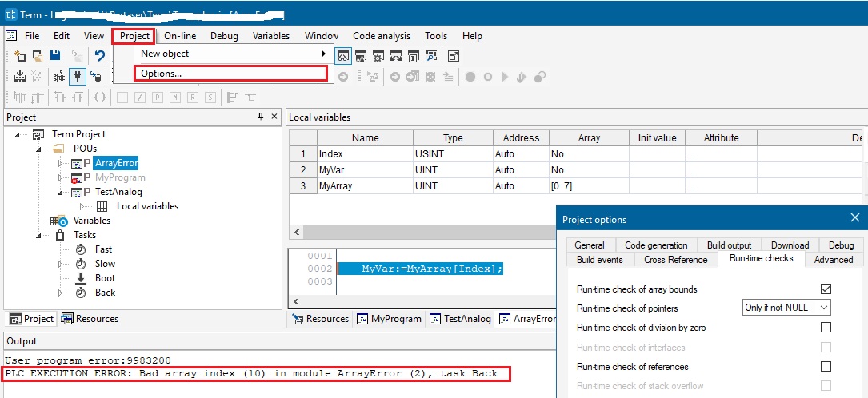Open the MyProgram editor tab
Image resolution: width=868 pixels, height=398 pixels.
[390, 319]
